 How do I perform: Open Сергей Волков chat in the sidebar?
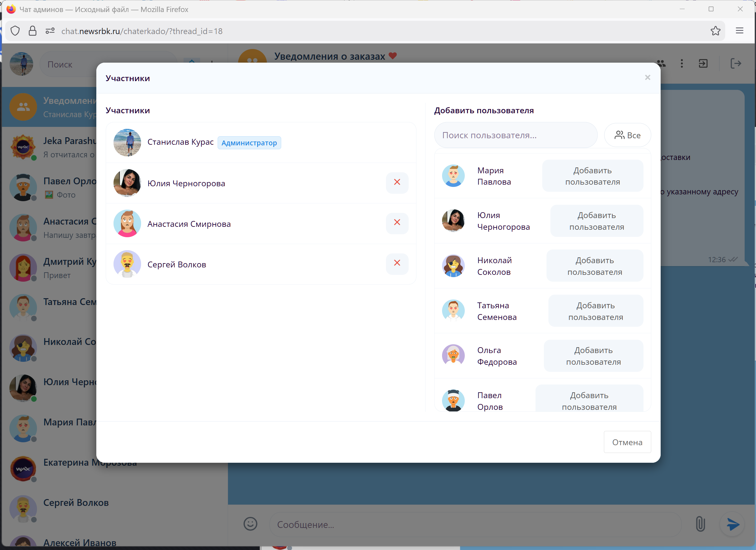point(76,503)
